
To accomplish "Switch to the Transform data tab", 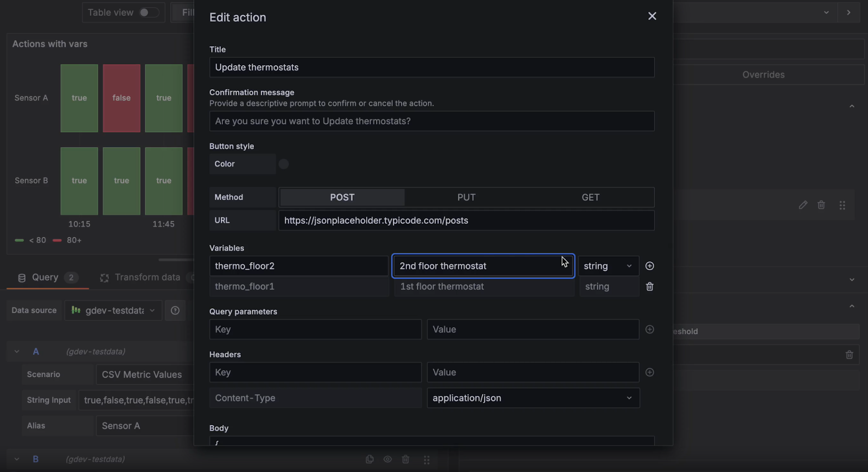I will (x=141, y=277).
